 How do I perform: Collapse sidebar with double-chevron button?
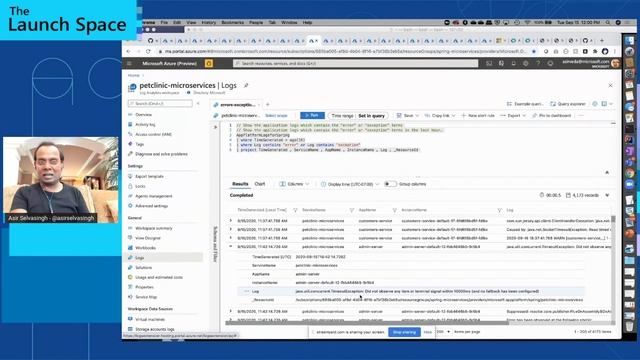tap(198, 104)
